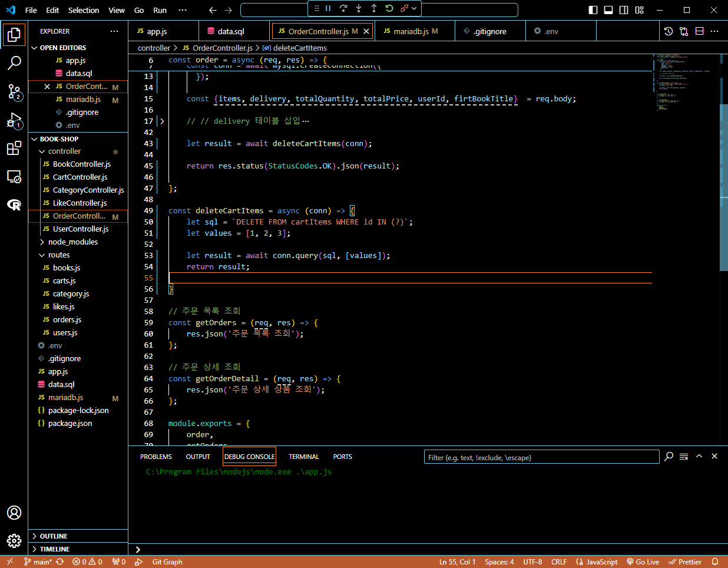The height and width of the screenshot is (568, 728).
Task: Step into in the debug toolbar
Action: click(359, 8)
